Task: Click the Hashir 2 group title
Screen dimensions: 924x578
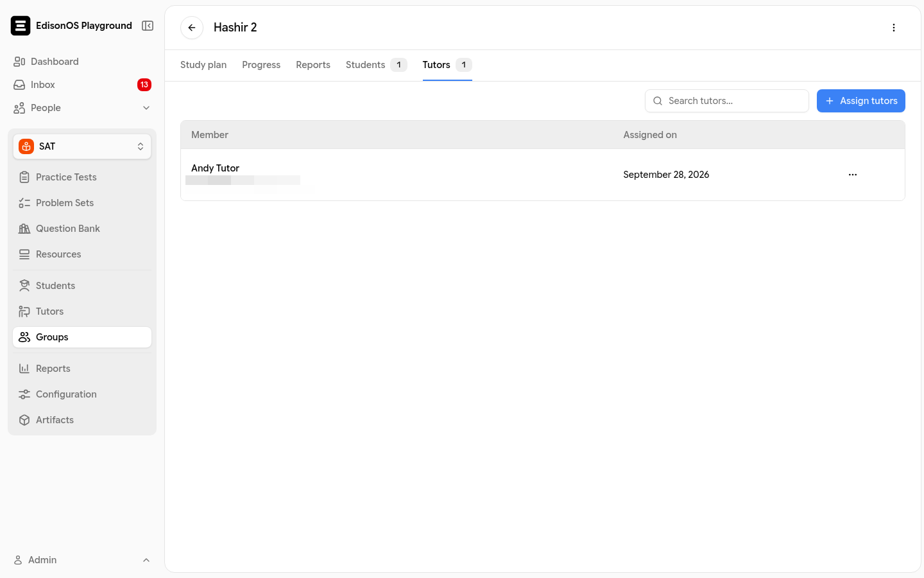Action: click(235, 28)
